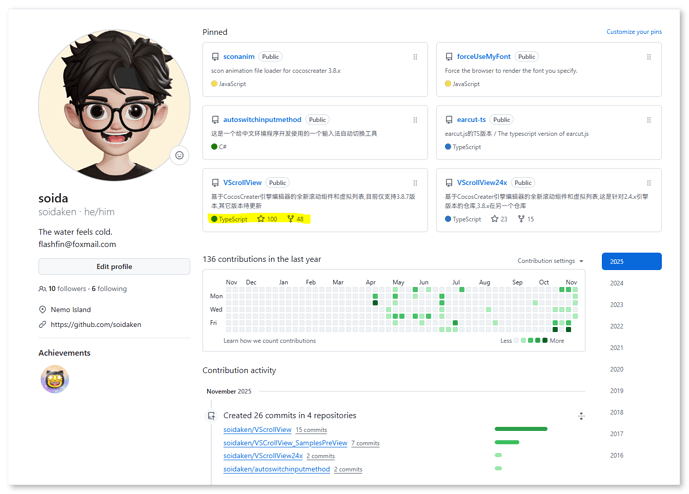Screen dimensions: 689x494
Task: Click the 100 stars count on VScrollView
Action: click(272, 219)
